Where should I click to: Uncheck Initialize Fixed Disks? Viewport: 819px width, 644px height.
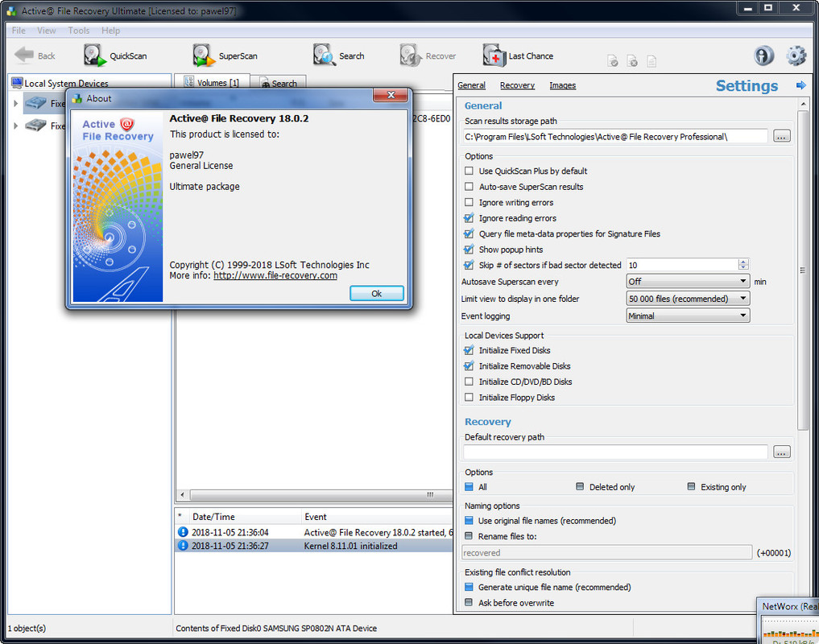coord(469,350)
